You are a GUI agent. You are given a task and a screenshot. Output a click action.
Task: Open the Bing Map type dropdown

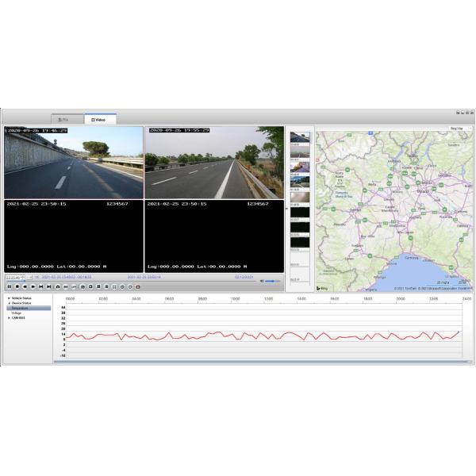[x=460, y=128]
